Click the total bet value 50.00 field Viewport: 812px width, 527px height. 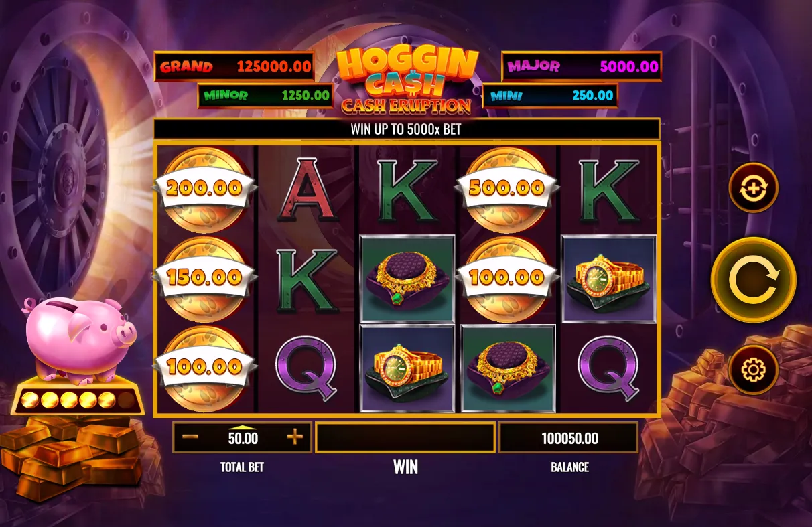click(243, 437)
